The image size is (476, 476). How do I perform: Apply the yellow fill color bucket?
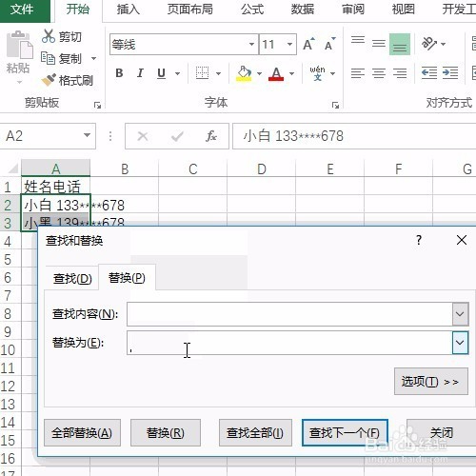point(244,73)
